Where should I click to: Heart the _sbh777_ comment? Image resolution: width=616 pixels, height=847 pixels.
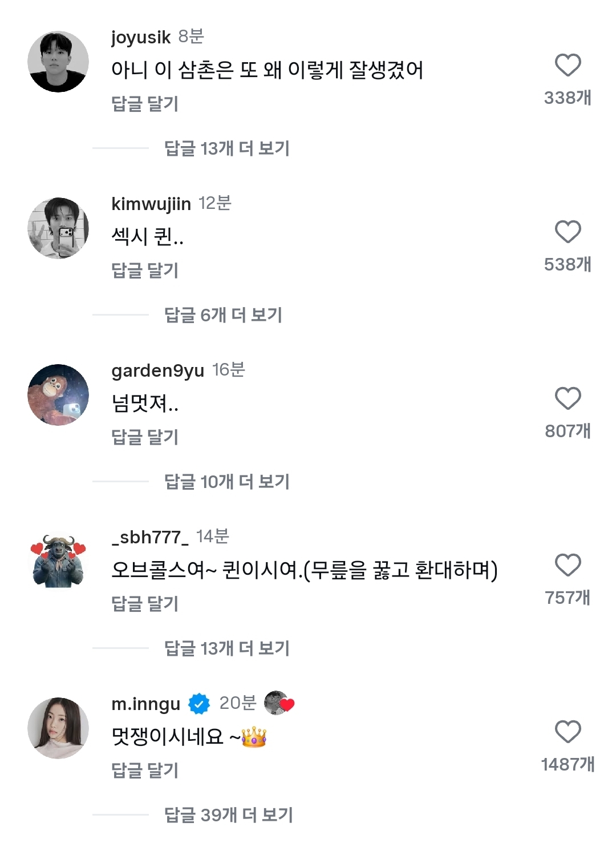pos(568,565)
